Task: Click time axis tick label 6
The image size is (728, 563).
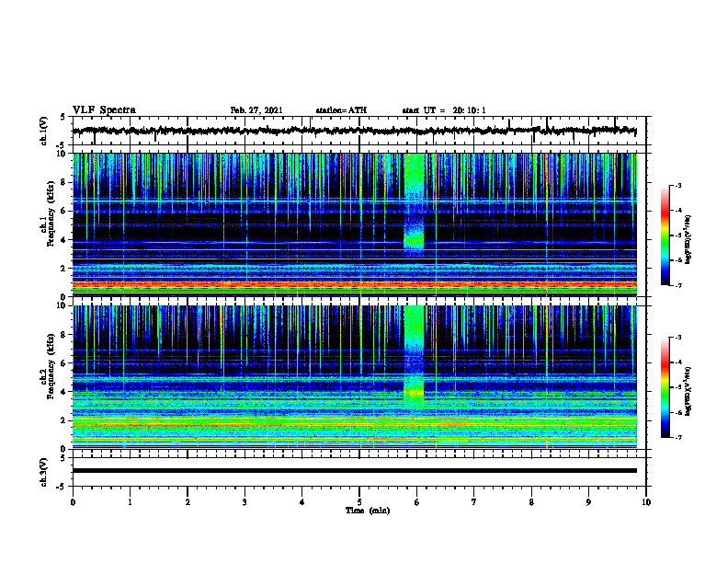Action: coord(417,502)
